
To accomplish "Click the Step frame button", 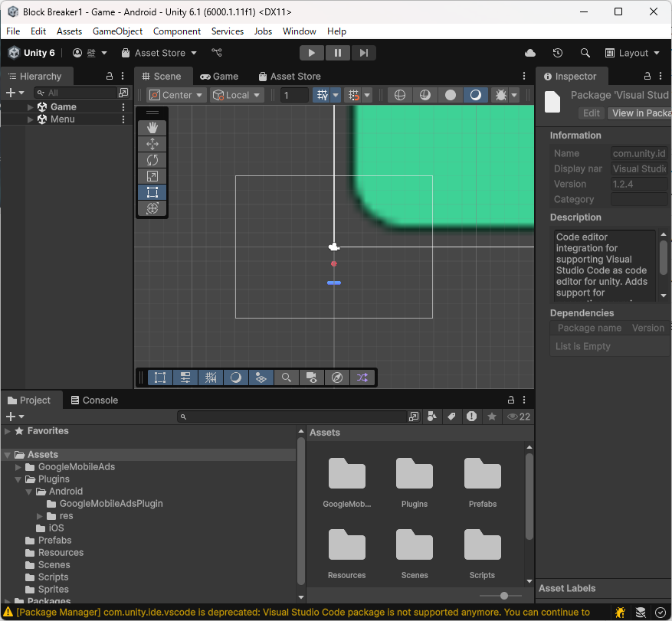I will (363, 53).
